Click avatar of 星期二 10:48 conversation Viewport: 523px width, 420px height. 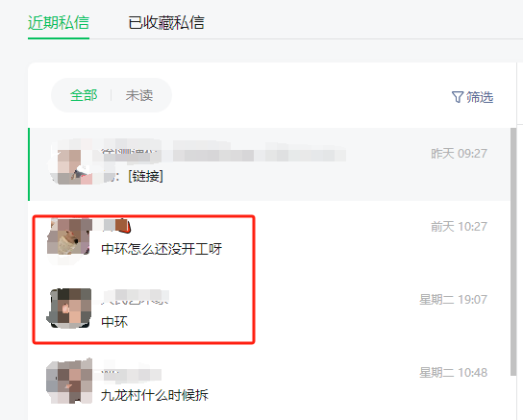click(69, 381)
